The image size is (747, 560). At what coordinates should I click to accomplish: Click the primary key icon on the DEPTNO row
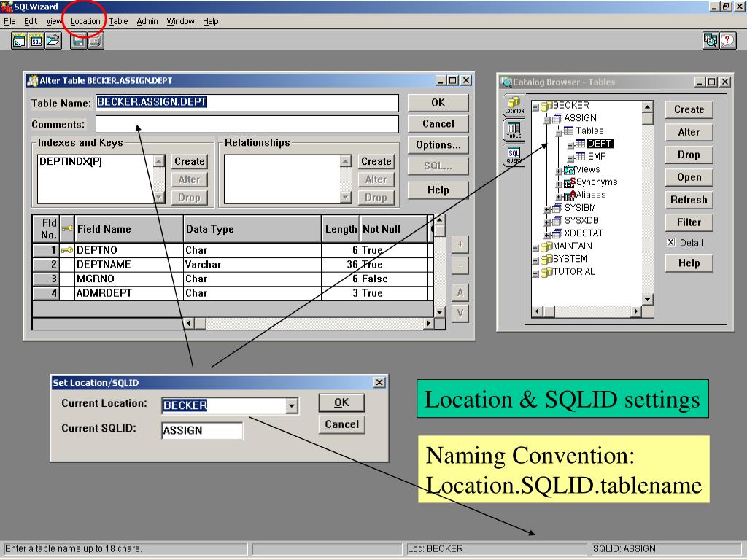67,250
